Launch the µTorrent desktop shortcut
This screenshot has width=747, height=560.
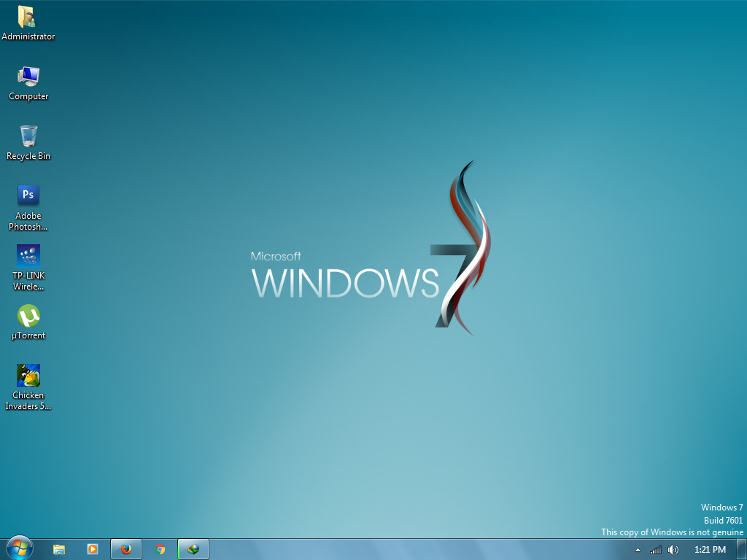(x=28, y=315)
